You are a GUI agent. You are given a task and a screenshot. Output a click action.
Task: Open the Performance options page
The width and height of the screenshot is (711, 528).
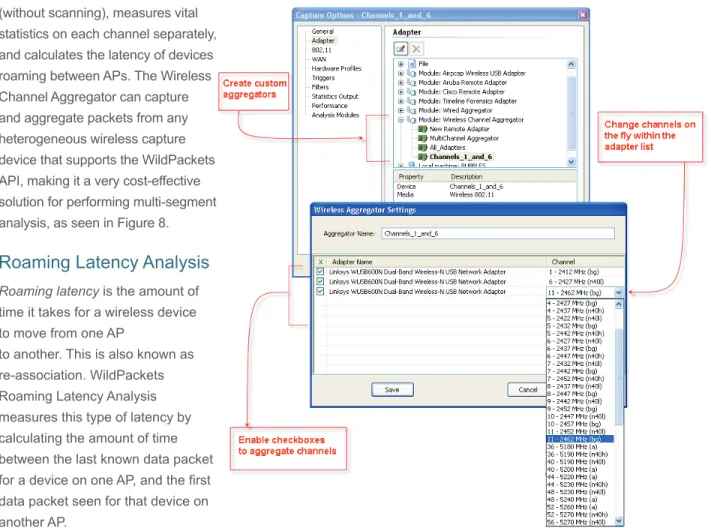click(329, 106)
